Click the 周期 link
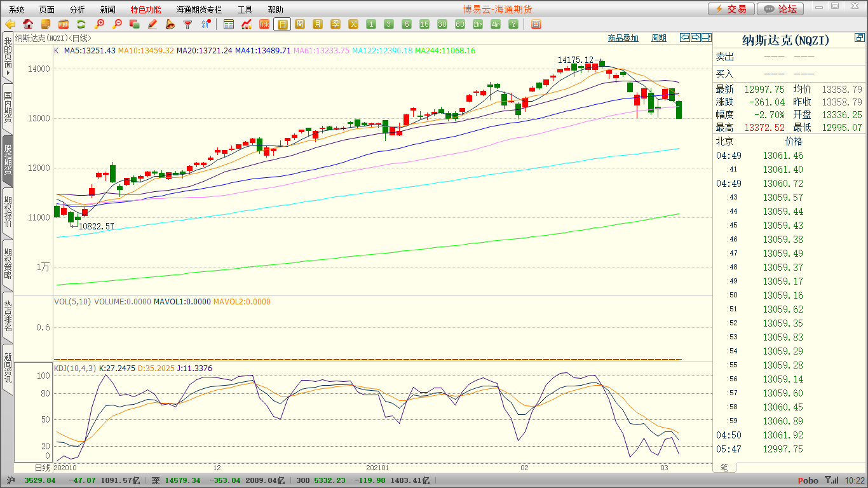 (659, 38)
